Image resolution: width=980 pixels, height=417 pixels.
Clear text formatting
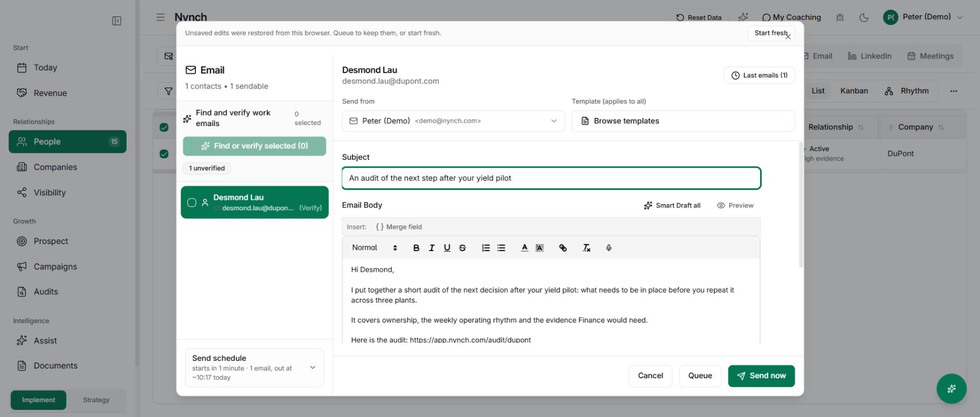pos(587,248)
